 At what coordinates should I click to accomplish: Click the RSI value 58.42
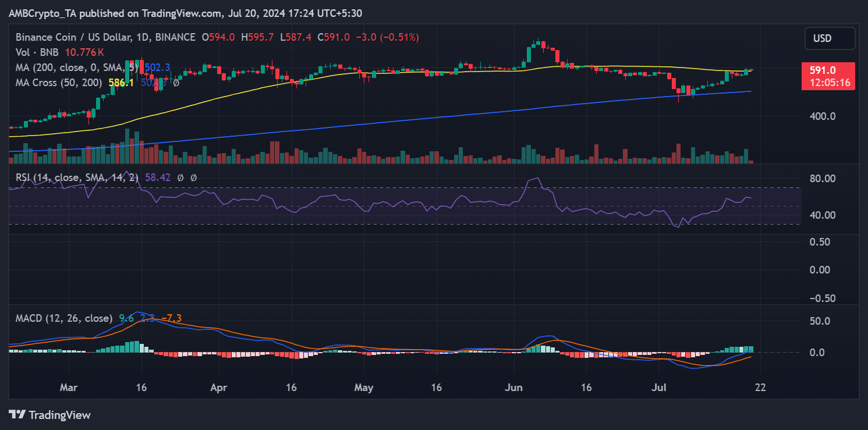158,177
